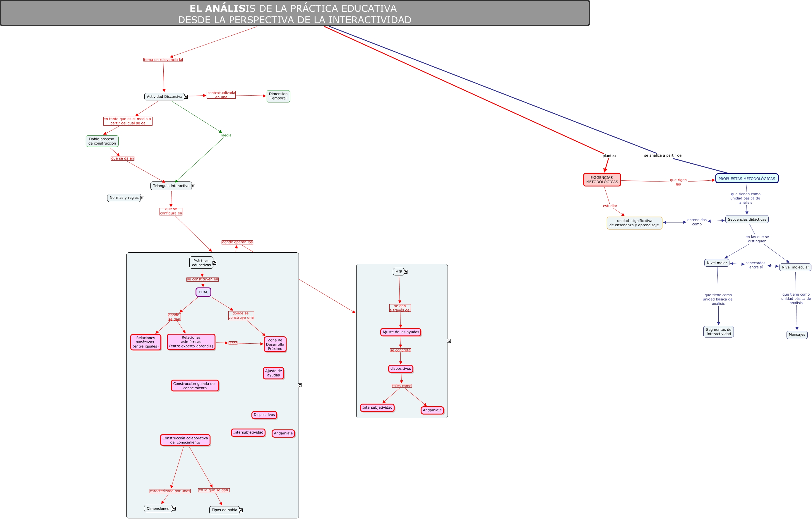Expand the Tipos de habla icon
812x519 pixels.
(241, 510)
